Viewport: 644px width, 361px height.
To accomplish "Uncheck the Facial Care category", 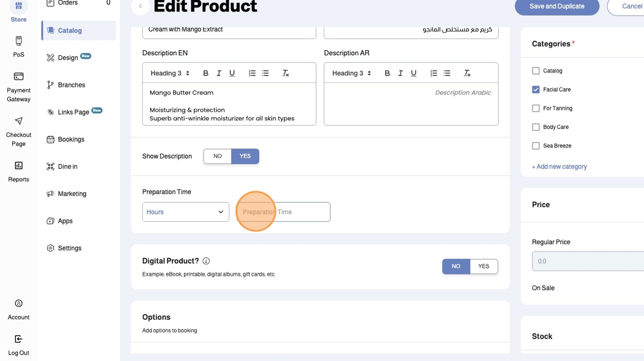I will (x=536, y=90).
